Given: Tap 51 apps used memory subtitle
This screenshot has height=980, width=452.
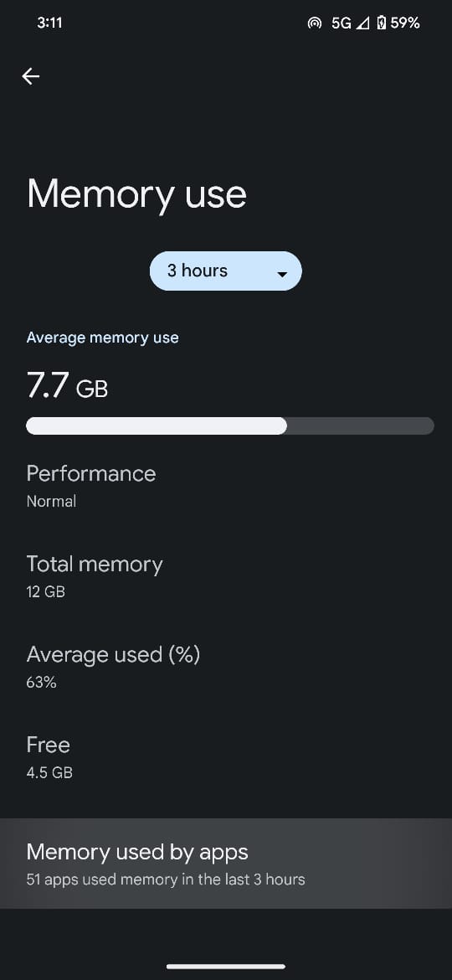Looking at the screenshot, I should (x=166, y=879).
